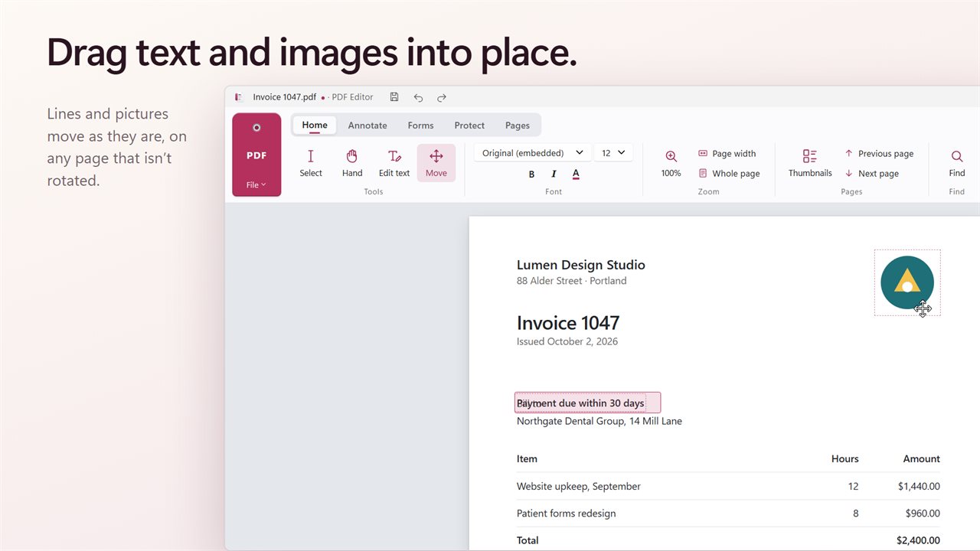The height and width of the screenshot is (551, 980).
Task: Click the app icon in title bar
Action: click(239, 97)
